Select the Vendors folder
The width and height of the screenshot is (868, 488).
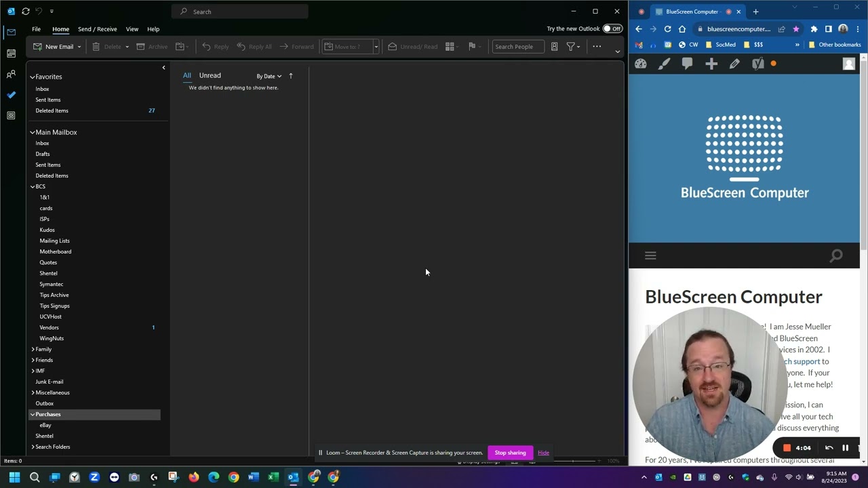pyautogui.click(x=49, y=327)
